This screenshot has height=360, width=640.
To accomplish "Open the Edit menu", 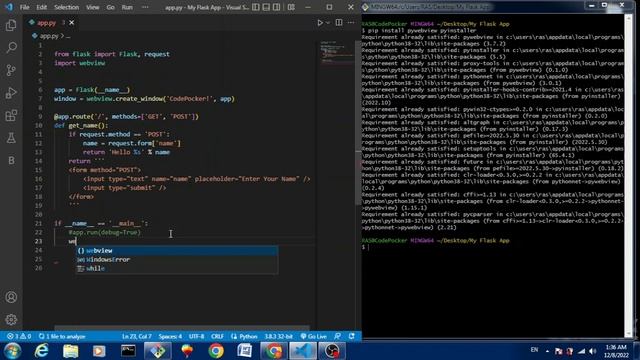I will coord(41,7).
